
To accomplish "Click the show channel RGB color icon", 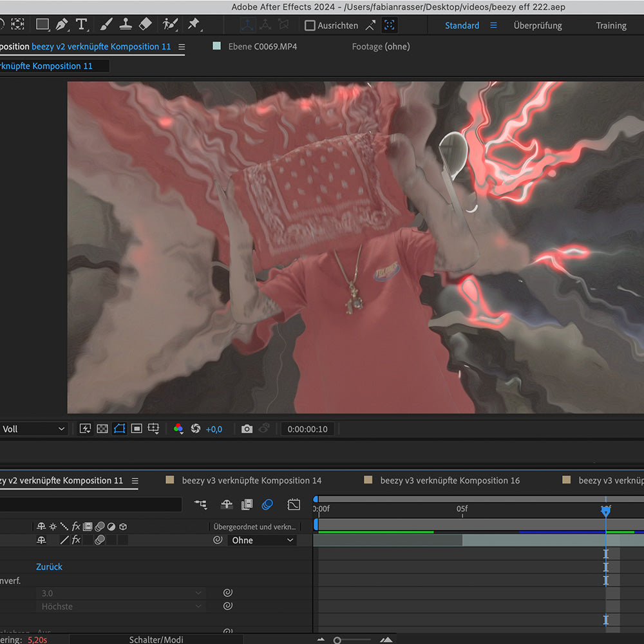I will click(x=178, y=429).
